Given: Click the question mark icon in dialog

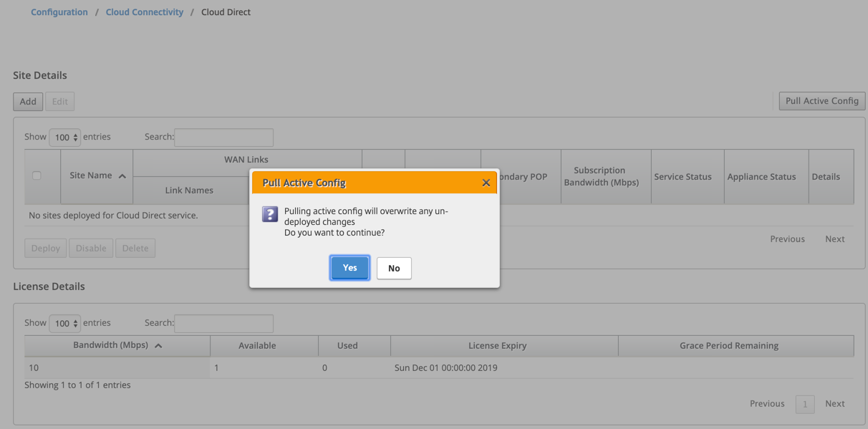Looking at the screenshot, I should click(x=270, y=213).
